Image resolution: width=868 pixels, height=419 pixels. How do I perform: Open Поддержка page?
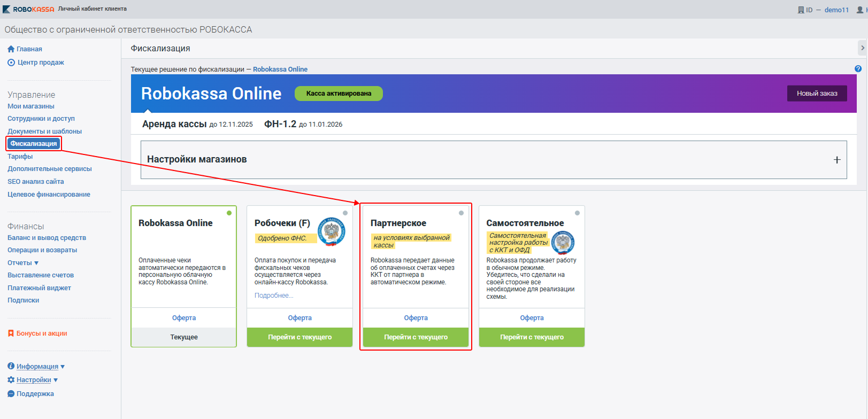click(35, 394)
